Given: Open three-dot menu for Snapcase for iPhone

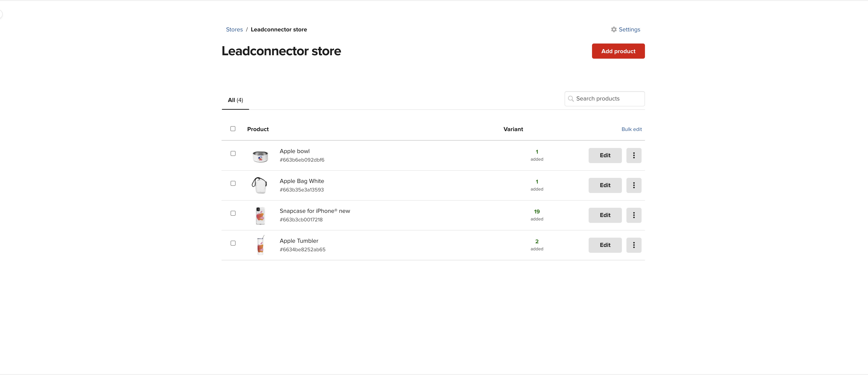Looking at the screenshot, I should pyautogui.click(x=633, y=215).
